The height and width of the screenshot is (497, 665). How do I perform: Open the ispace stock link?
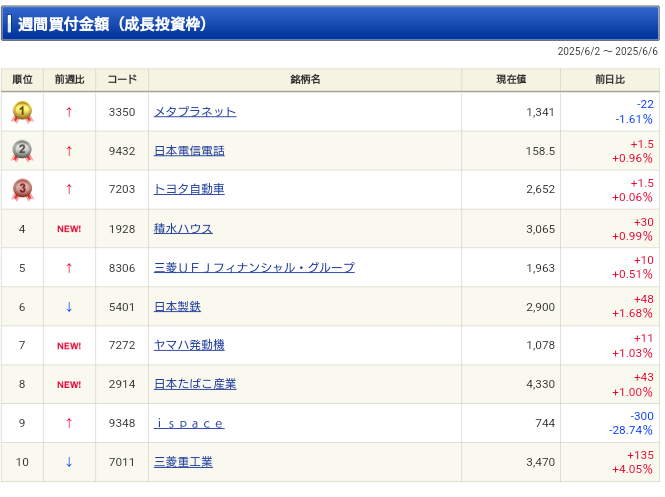tap(189, 423)
